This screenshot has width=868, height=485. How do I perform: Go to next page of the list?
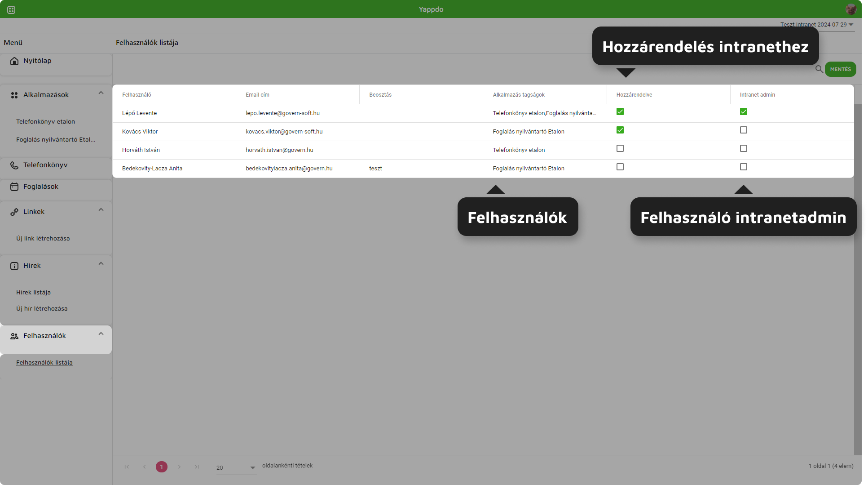pos(179,467)
